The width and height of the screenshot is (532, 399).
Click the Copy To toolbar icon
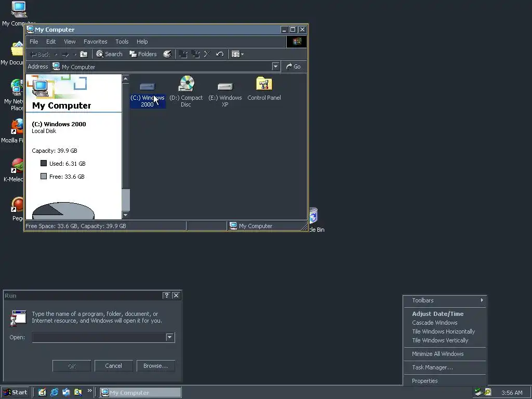(x=195, y=54)
